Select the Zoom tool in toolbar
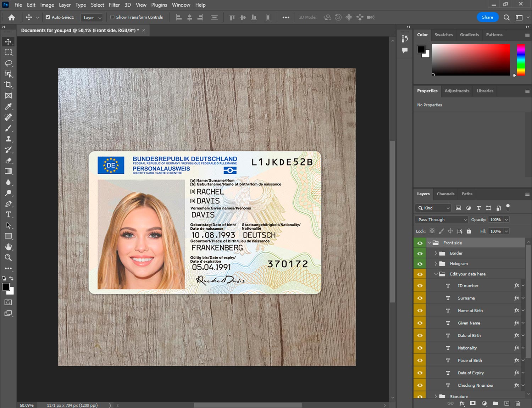Image resolution: width=532 pixels, height=408 pixels. pyautogui.click(x=9, y=258)
